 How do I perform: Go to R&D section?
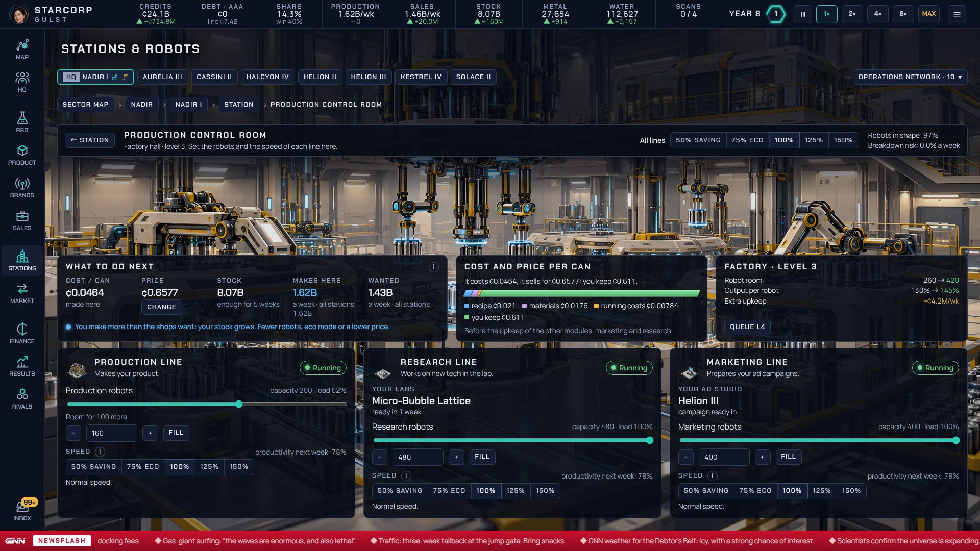point(22,122)
